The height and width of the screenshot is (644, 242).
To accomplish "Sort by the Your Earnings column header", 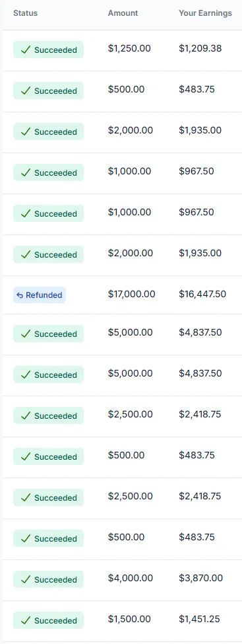I will pyautogui.click(x=206, y=13).
